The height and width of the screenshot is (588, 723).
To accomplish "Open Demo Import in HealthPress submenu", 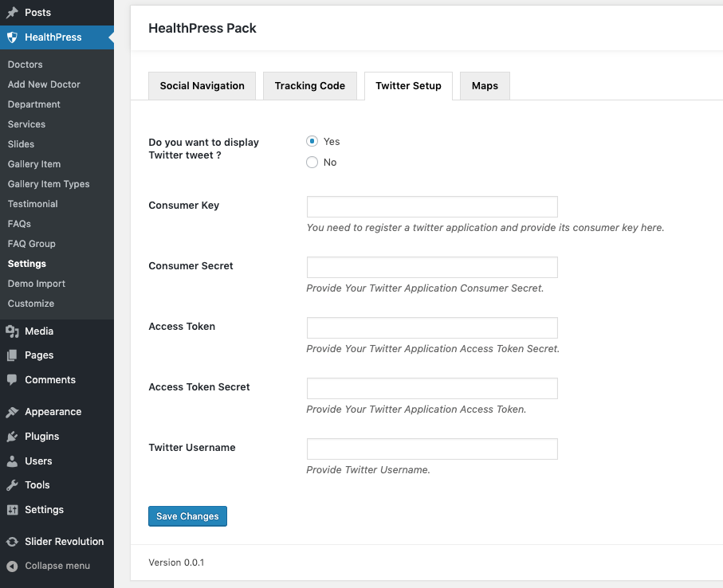I will 37,284.
